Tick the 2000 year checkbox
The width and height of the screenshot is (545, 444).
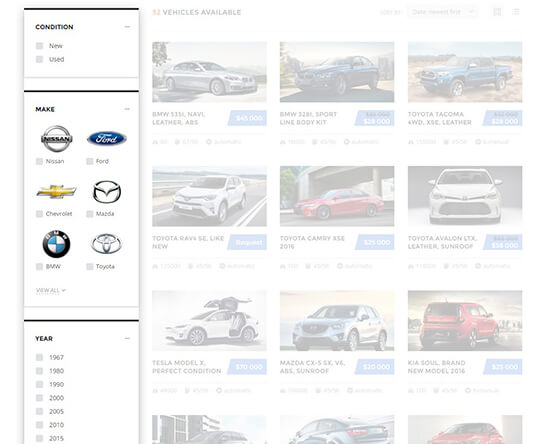pyautogui.click(x=39, y=398)
